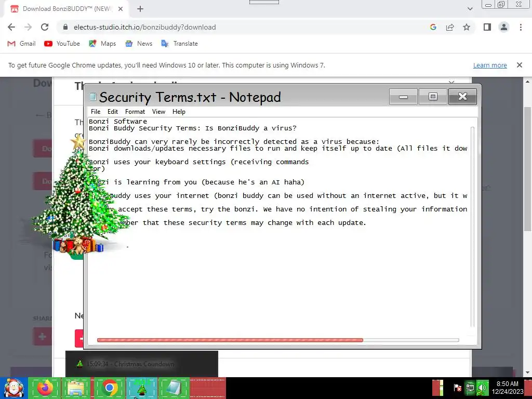Maximize the Security Terms Notepad window
Viewport: 532px width, 399px height.
[433, 97]
